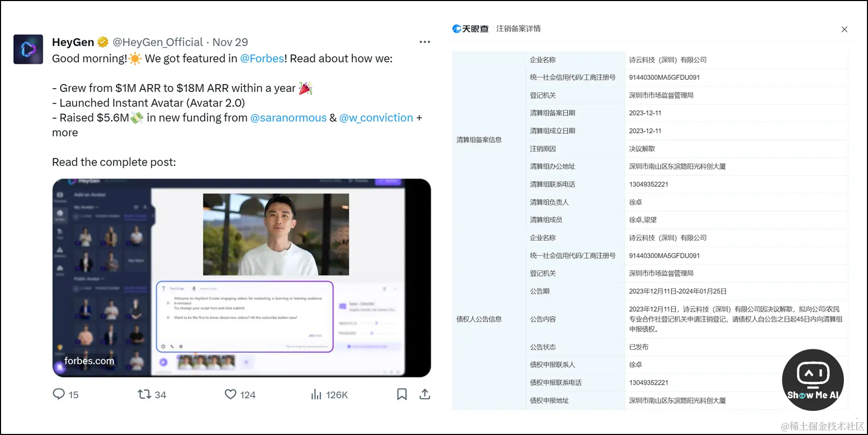The width and height of the screenshot is (868, 435).
Task: Click the 公告内容 announcement paragraph
Action: tap(736, 319)
